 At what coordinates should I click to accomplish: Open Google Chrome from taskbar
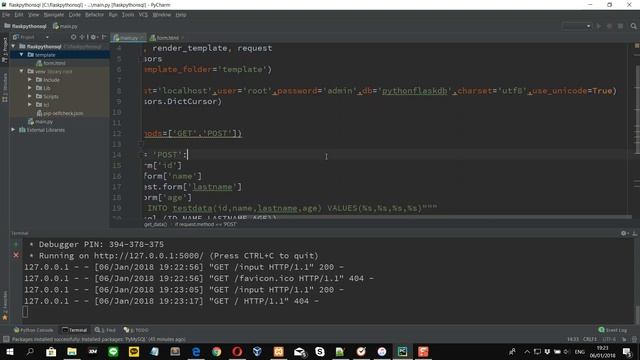pos(216,351)
